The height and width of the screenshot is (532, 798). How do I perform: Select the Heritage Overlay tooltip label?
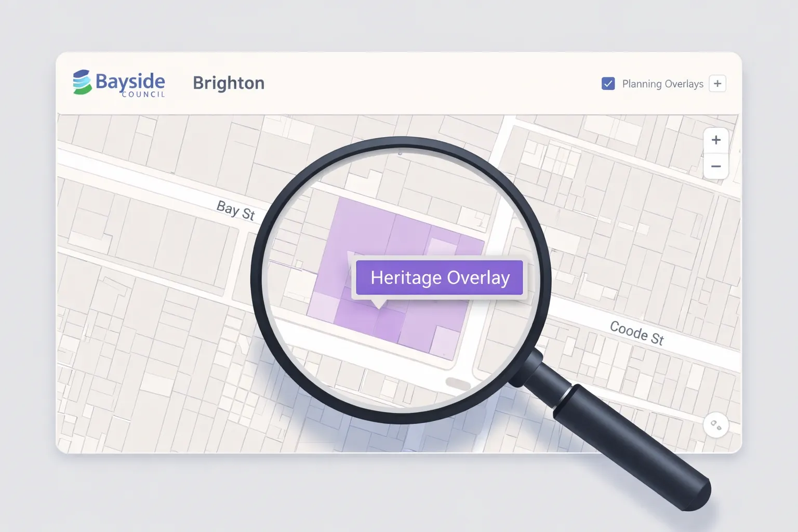click(x=440, y=277)
